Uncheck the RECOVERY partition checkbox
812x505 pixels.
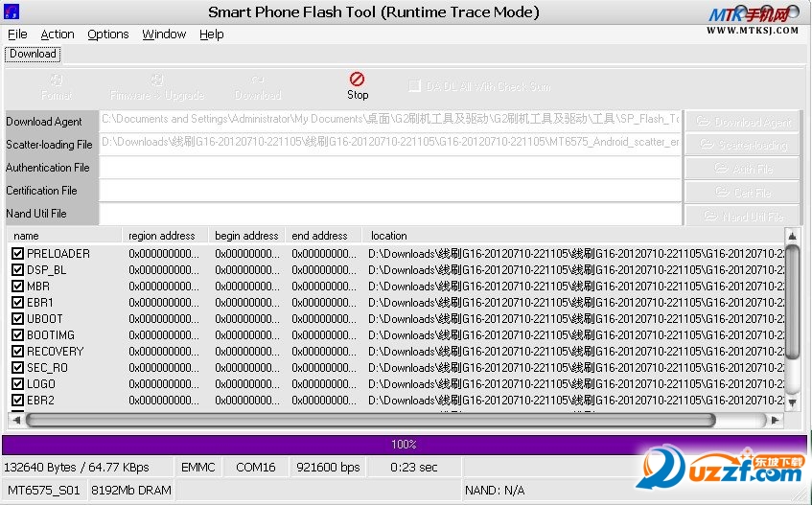point(17,352)
